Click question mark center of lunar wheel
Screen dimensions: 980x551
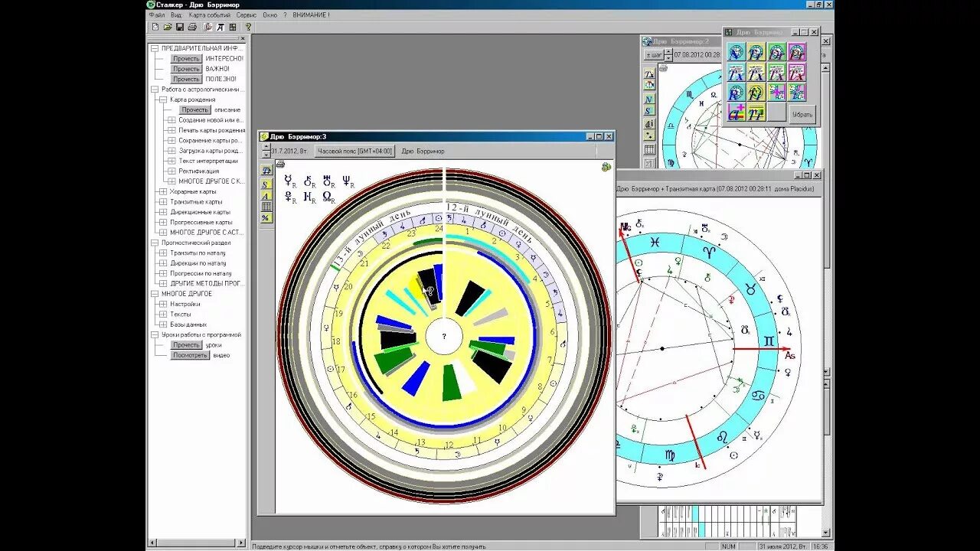tap(444, 336)
